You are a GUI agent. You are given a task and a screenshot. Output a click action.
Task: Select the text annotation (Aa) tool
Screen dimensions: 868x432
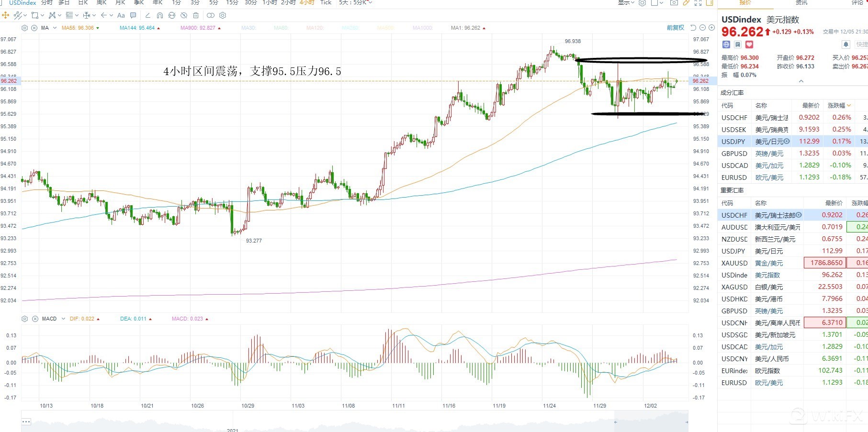[121, 15]
